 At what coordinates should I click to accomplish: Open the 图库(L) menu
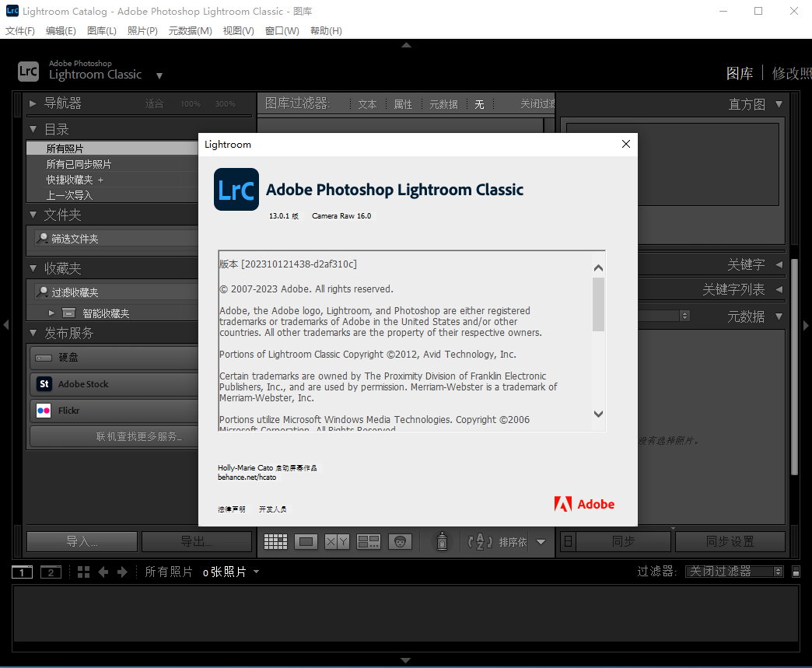[x=102, y=30]
